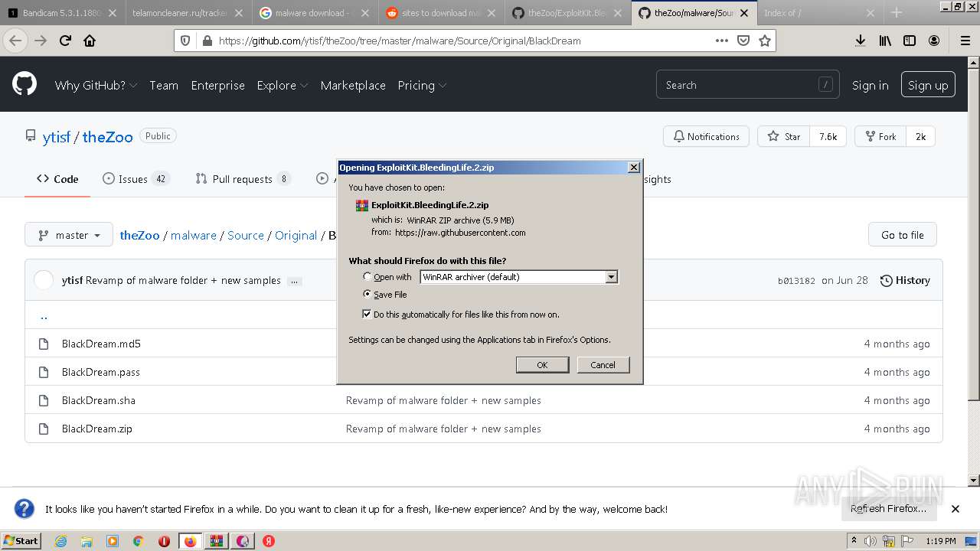Dismiss the Firefox refresh notification bar
Viewport: 980px width, 551px height.
(x=955, y=509)
